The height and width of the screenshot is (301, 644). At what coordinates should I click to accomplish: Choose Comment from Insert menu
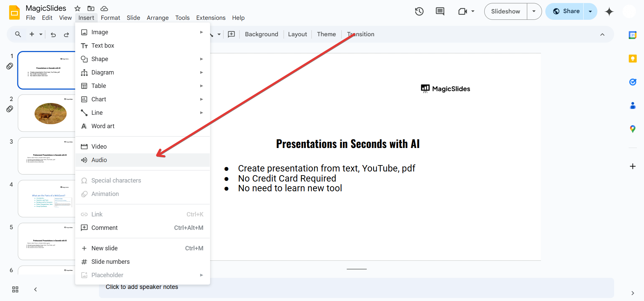143,228
